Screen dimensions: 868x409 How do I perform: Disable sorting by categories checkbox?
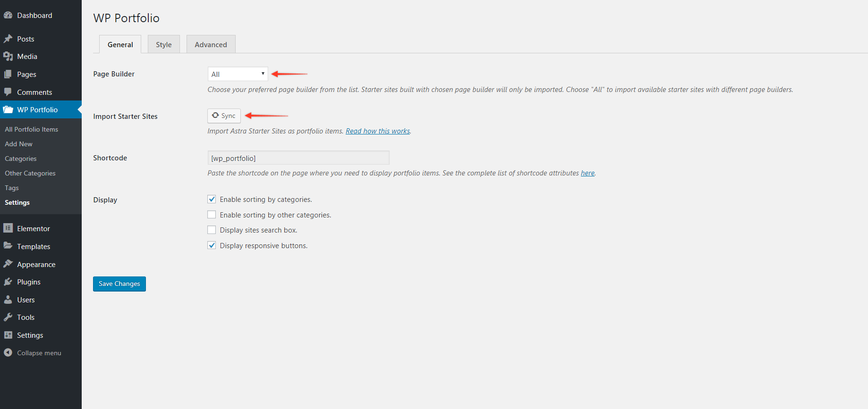[x=212, y=199]
